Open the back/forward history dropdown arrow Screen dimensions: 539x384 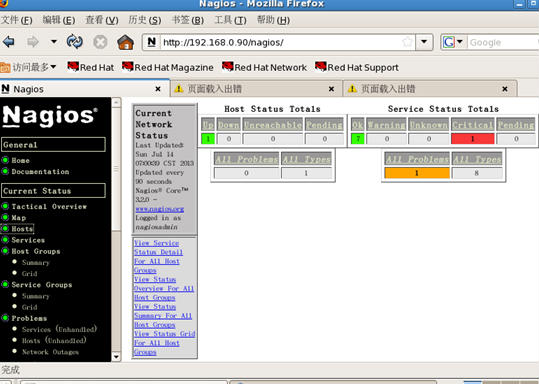[54, 42]
